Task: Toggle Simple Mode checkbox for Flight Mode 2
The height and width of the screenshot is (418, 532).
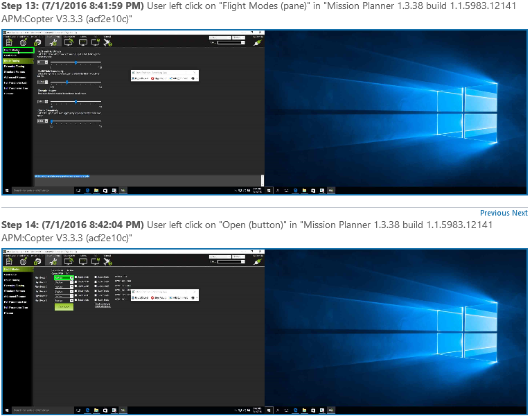Action: [x=76, y=282]
